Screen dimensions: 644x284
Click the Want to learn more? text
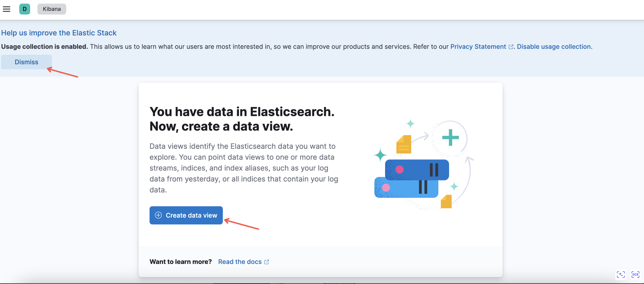coord(180,262)
